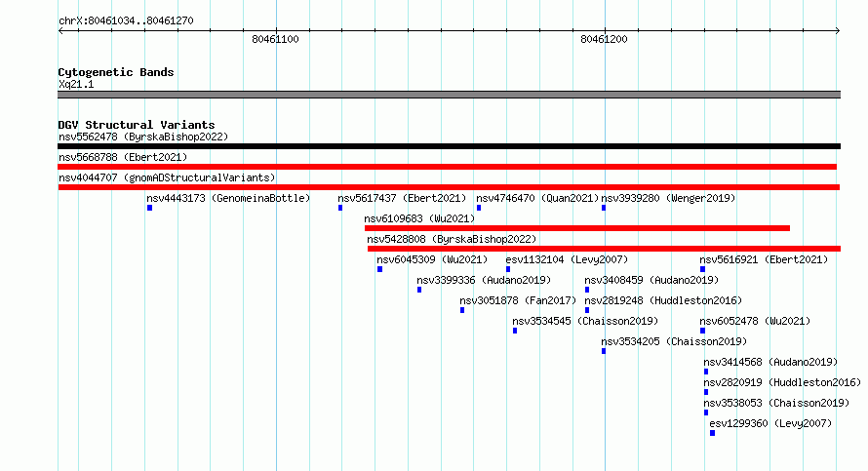The image size is (868, 471).
Task: Select the red bar under nsv5668788
Action: tap(448, 167)
